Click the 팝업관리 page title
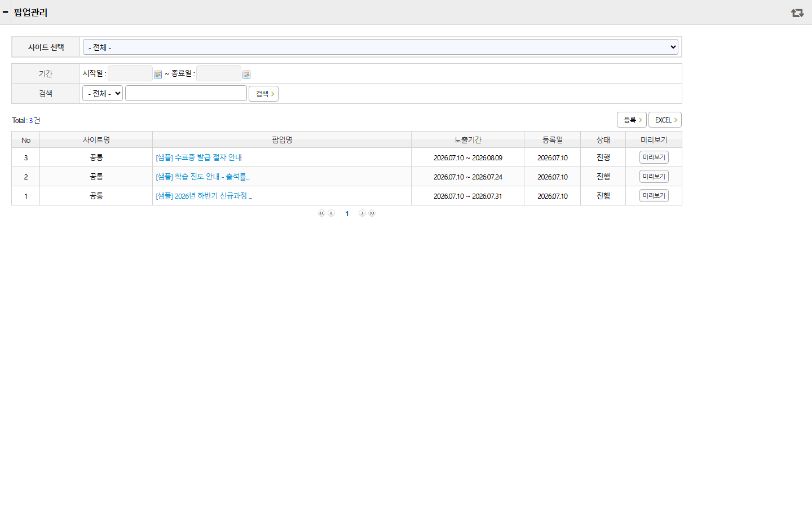The width and height of the screenshot is (812, 508). (30, 12)
